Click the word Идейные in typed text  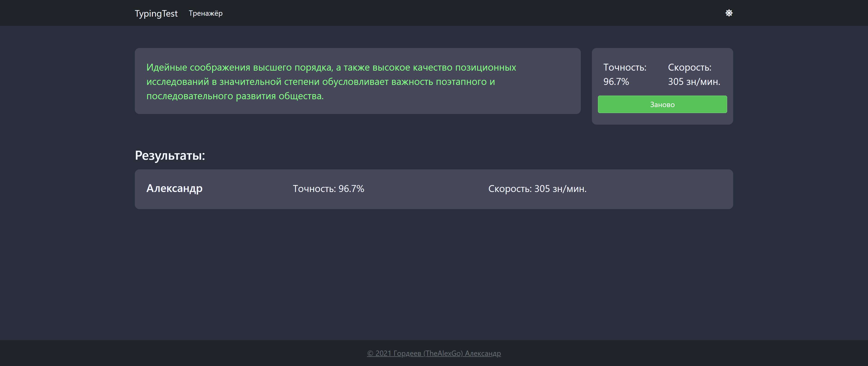click(166, 67)
